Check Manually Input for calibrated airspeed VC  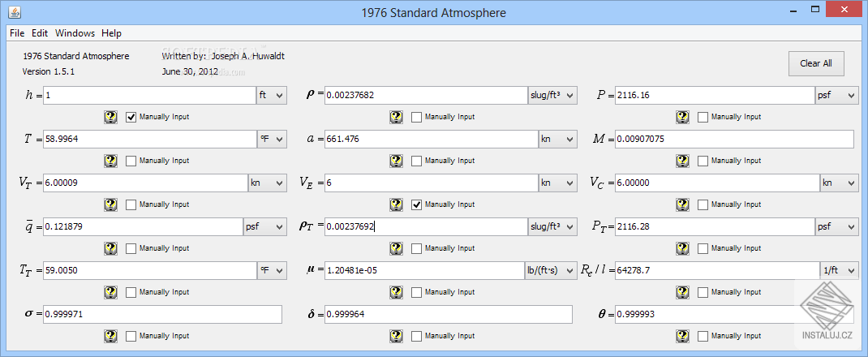click(x=703, y=204)
